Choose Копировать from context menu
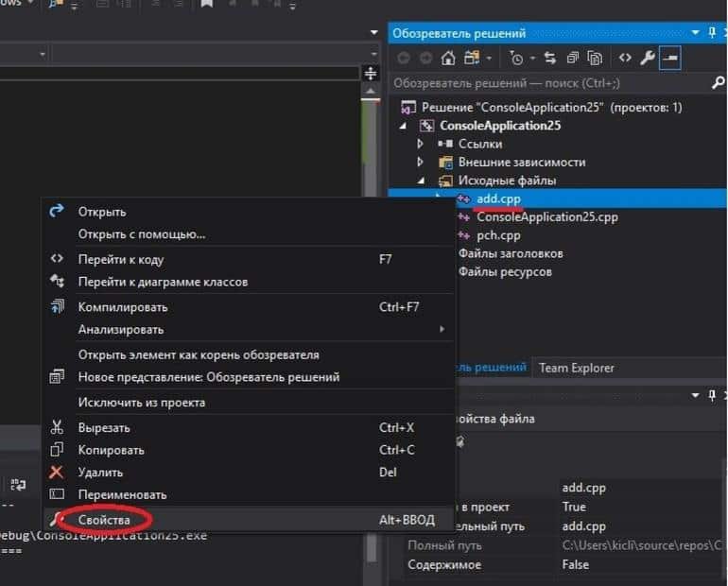728x586 pixels. (x=249, y=450)
